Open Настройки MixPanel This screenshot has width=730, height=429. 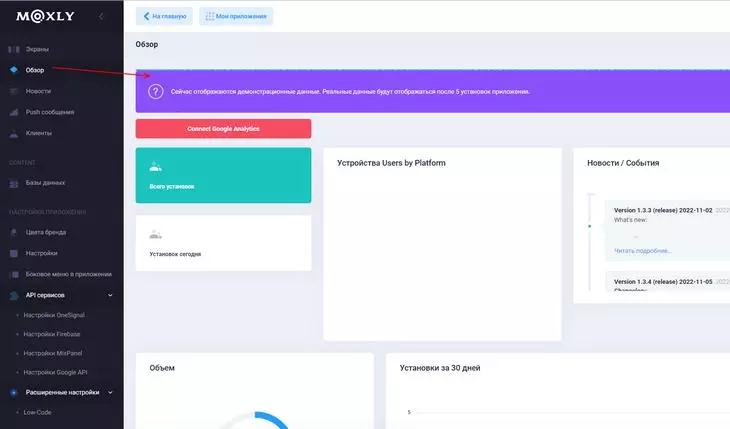(53, 354)
